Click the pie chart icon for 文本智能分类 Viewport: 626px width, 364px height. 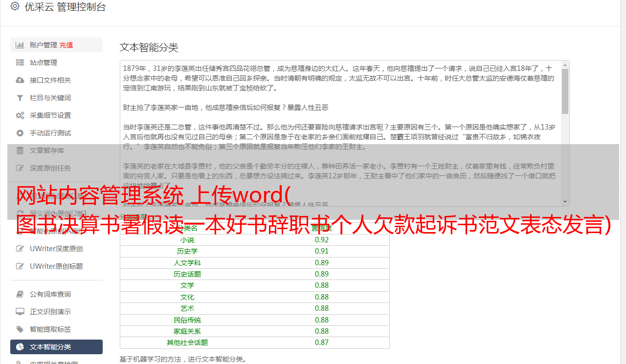[x=20, y=347]
